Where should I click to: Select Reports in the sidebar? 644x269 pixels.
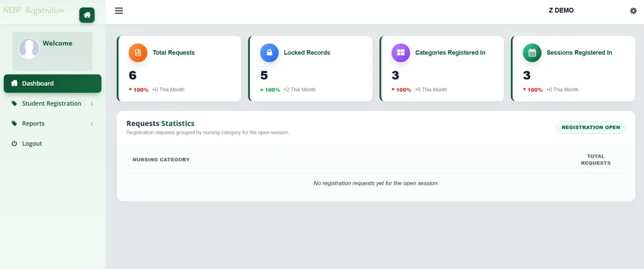[53, 124]
